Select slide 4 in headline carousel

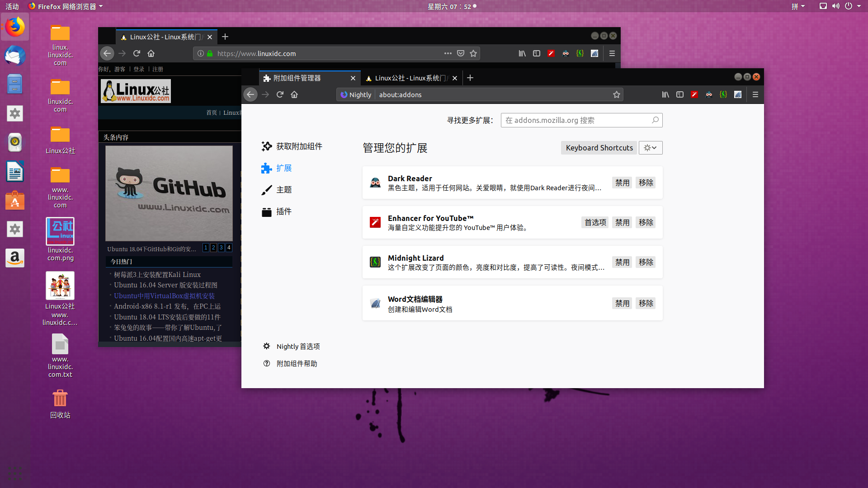(229, 248)
